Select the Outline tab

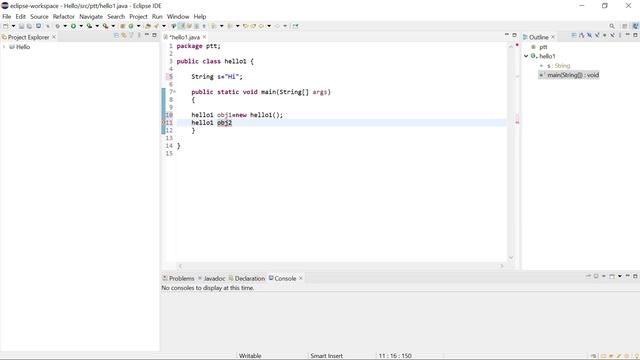[x=538, y=37]
